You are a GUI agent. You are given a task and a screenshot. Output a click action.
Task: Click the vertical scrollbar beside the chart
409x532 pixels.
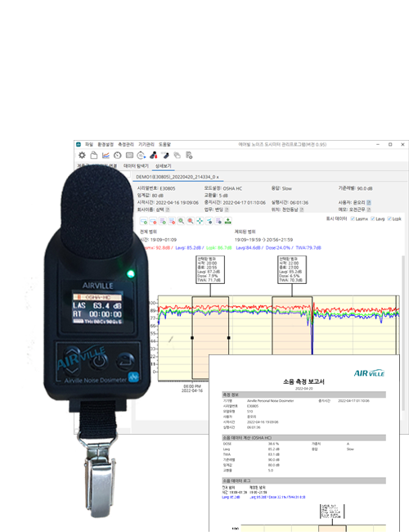coord(403,332)
